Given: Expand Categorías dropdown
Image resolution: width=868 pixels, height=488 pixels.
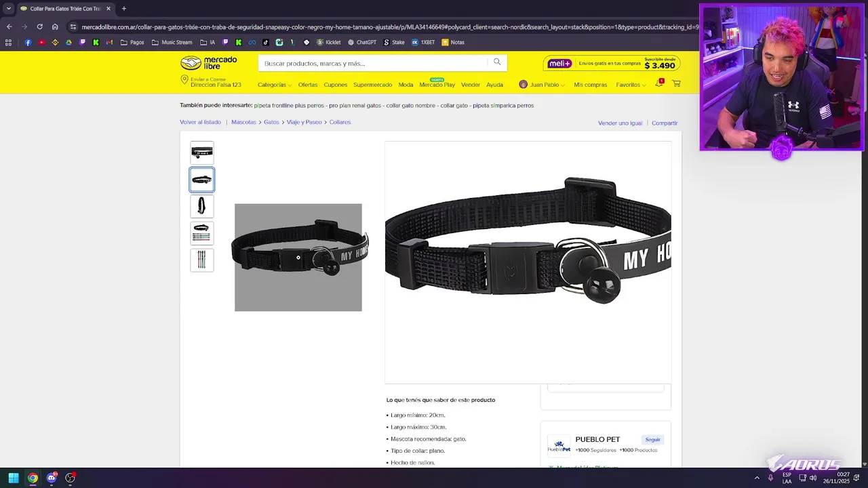Looking at the screenshot, I should point(274,85).
